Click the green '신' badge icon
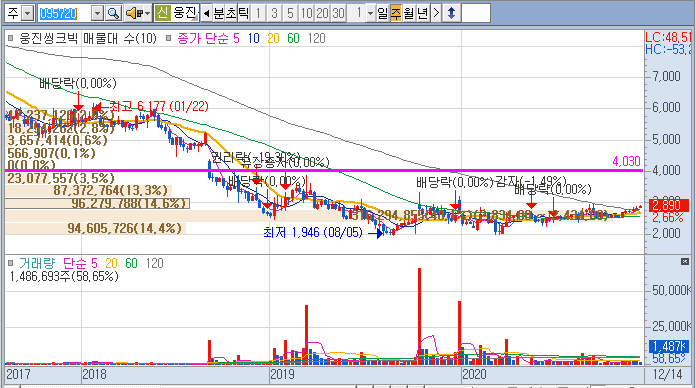 (162, 13)
